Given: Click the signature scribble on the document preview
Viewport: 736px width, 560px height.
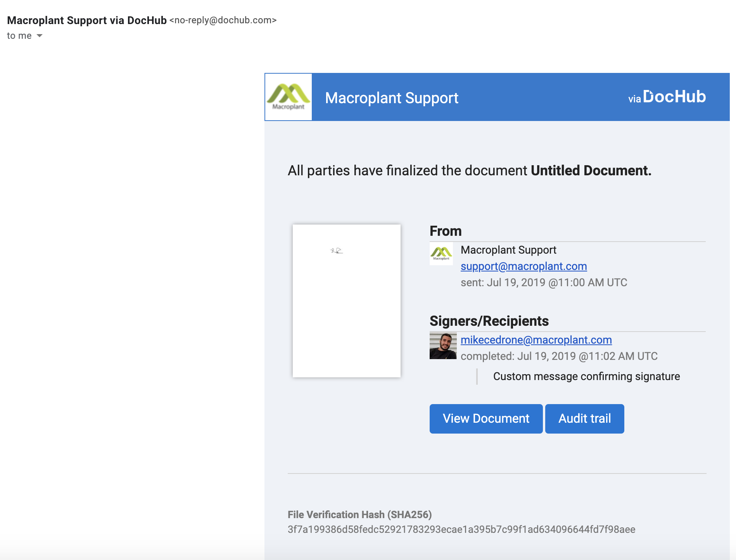Looking at the screenshot, I should click(x=336, y=251).
